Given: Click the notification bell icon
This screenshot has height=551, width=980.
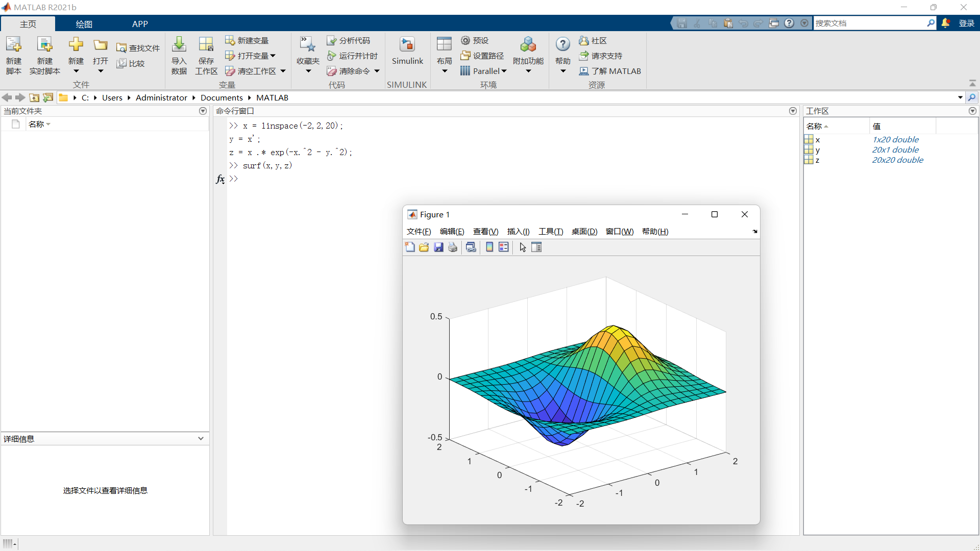Looking at the screenshot, I should (946, 23).
